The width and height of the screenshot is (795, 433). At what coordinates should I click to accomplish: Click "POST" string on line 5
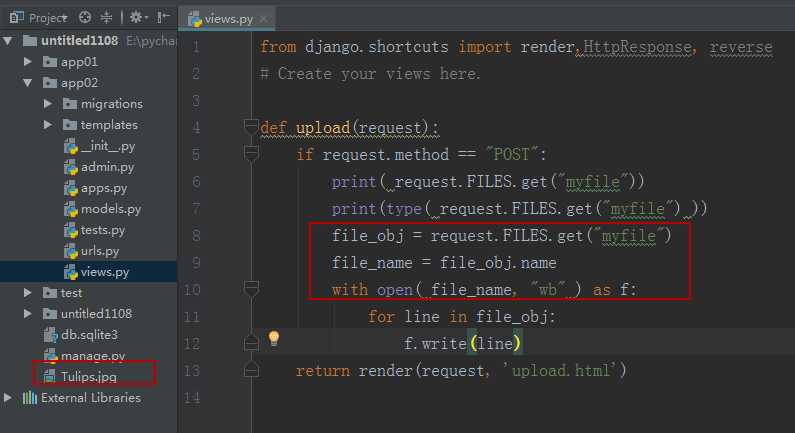[x=512, y=154]
